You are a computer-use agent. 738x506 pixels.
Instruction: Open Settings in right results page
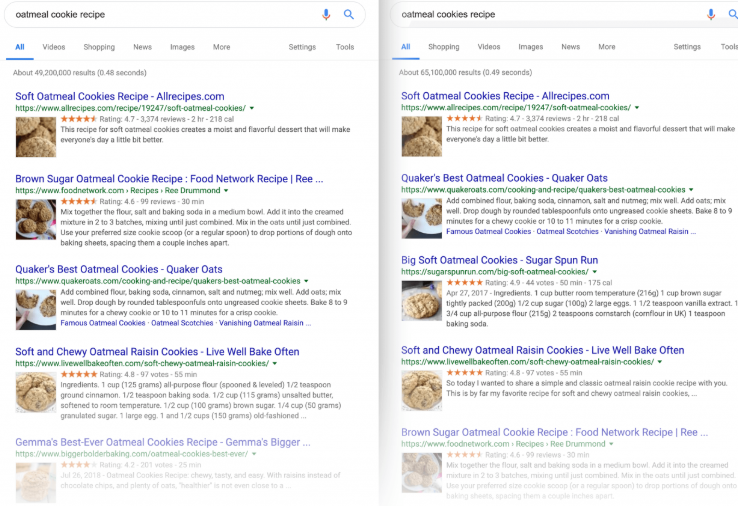pos(687,47)
